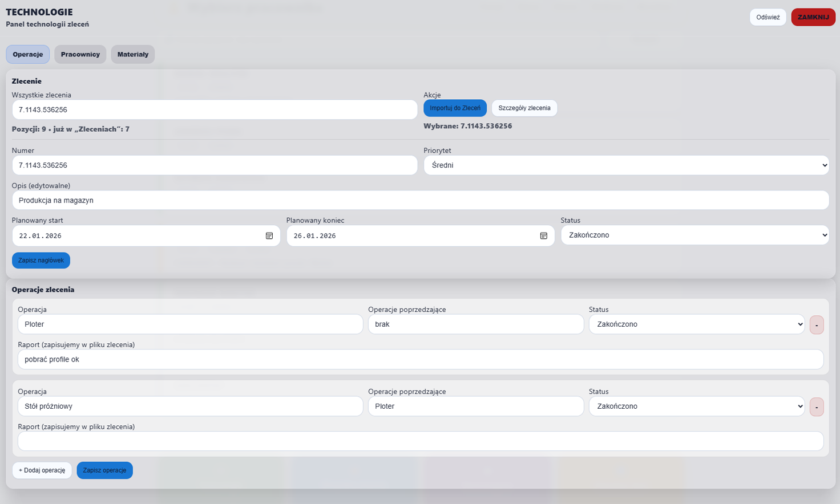The width and height of the screenshot is (840, 504).
Task: Add a new operation with Dodaj operację
Action: point(42,470)
